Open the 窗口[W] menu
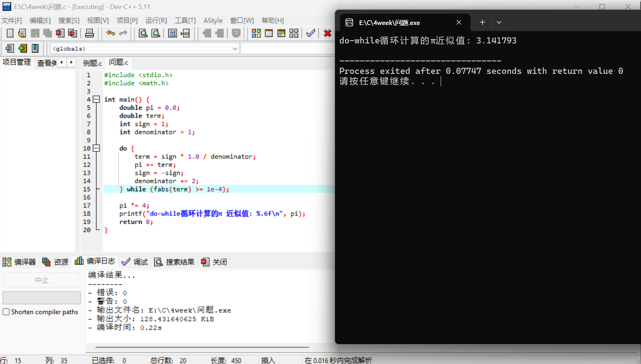The height and width of the screenshot is (364, 641). coord(242,21)
